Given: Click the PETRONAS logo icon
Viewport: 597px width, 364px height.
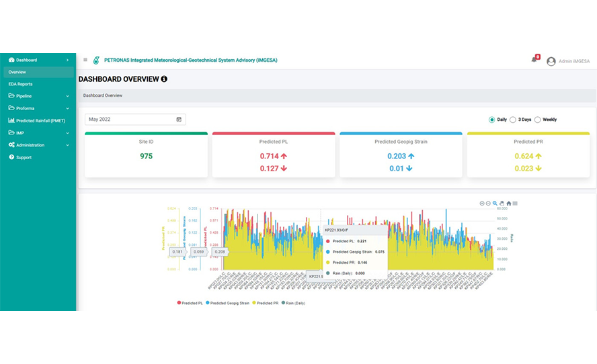Looking at the screenshot, I should pos(96,60).
